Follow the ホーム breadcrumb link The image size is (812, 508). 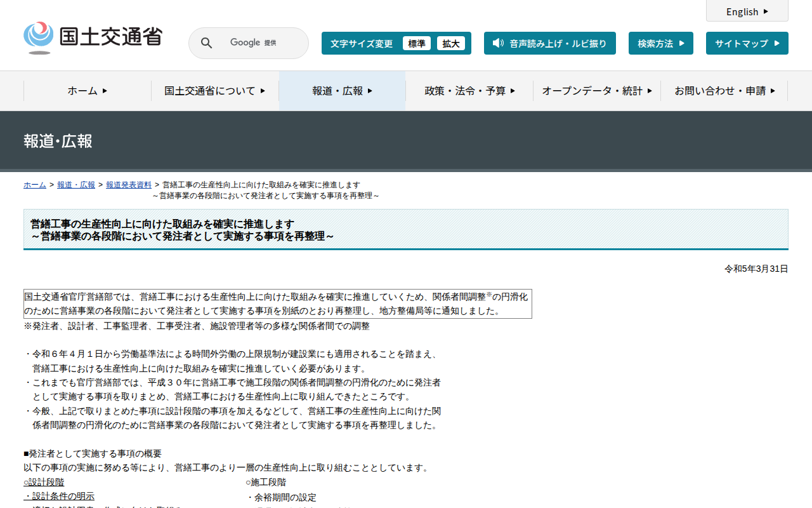pos(35,185)
